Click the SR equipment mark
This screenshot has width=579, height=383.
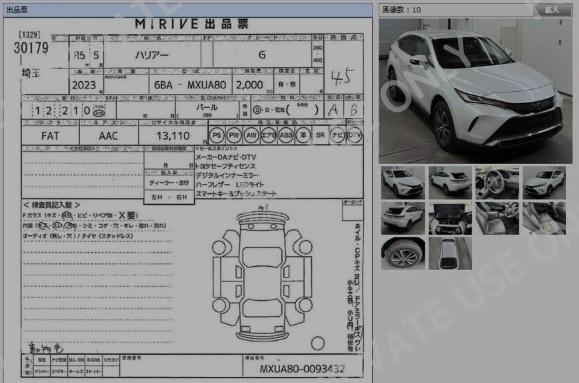tap(320, 136)
